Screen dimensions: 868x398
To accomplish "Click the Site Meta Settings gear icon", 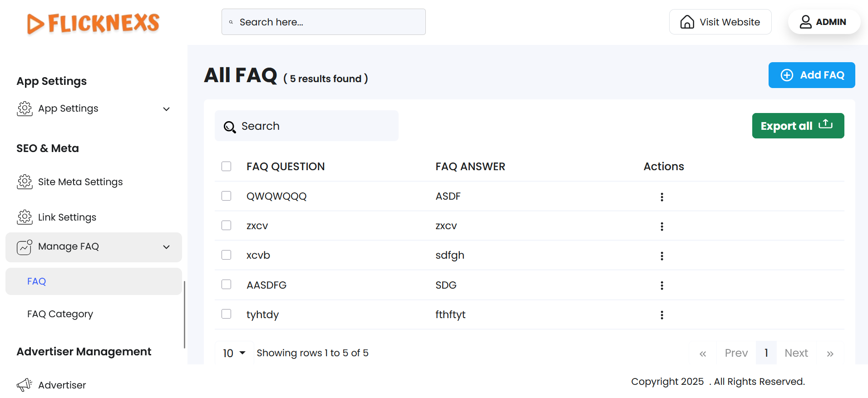I will (25, 182).
